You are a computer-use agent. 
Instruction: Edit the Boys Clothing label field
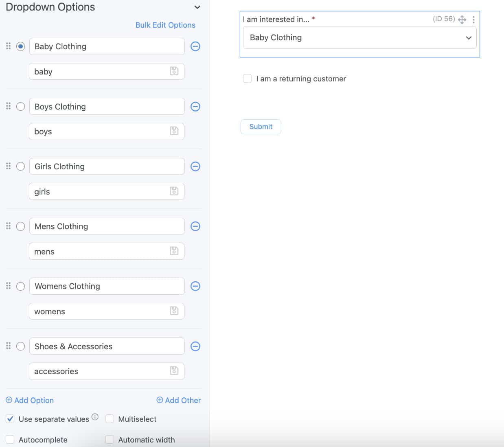[107, 106]
